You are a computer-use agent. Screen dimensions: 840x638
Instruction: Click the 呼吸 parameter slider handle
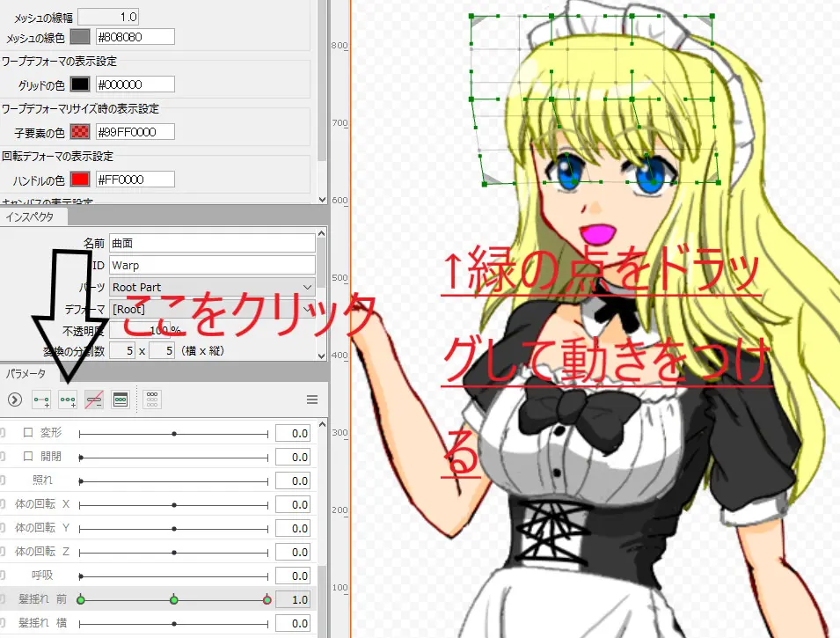click(x=80, y=575)
